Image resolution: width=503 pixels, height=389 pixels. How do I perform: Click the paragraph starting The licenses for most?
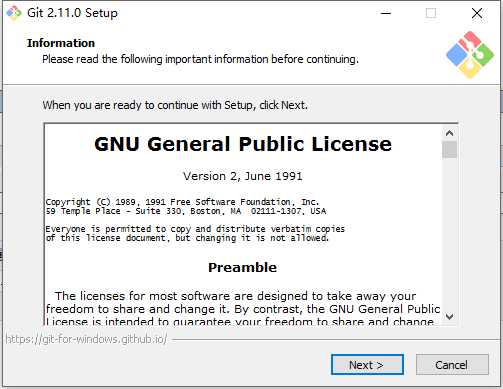point(243,309)
